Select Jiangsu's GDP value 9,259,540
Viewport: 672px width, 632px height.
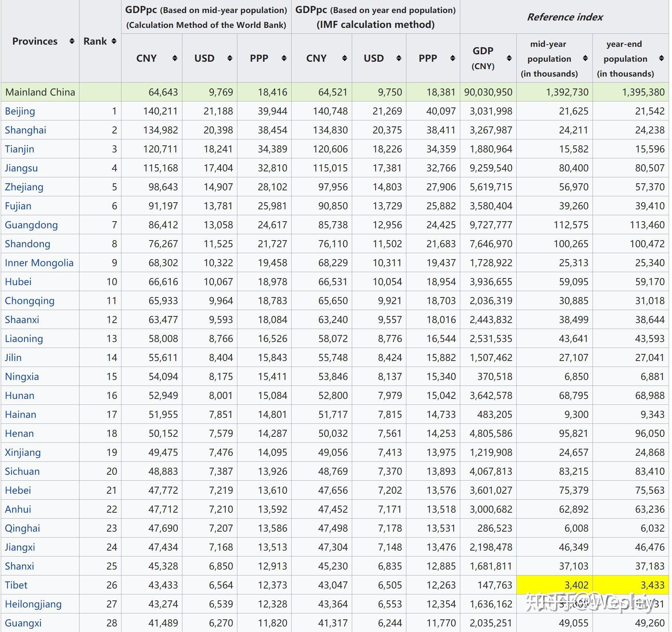pyautogui.click(x=491, y=168)
